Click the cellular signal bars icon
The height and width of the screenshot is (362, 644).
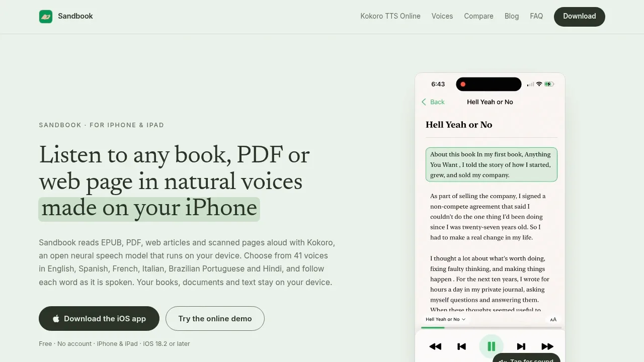pos(530,84)
